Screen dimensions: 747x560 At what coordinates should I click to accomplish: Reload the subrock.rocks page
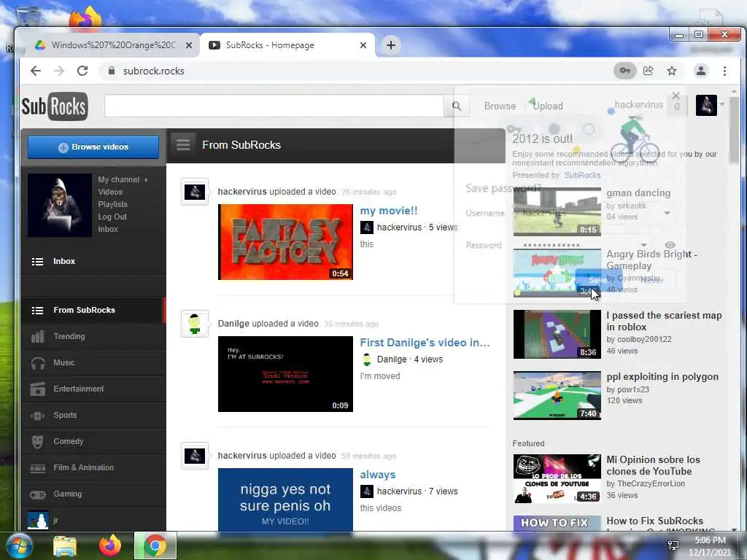pos(82,71)
